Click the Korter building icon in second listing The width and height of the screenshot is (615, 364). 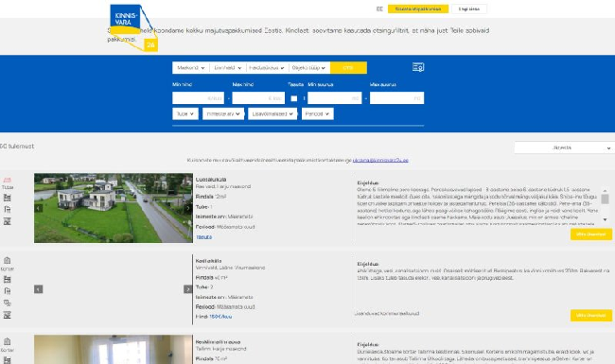pos(7,260)
